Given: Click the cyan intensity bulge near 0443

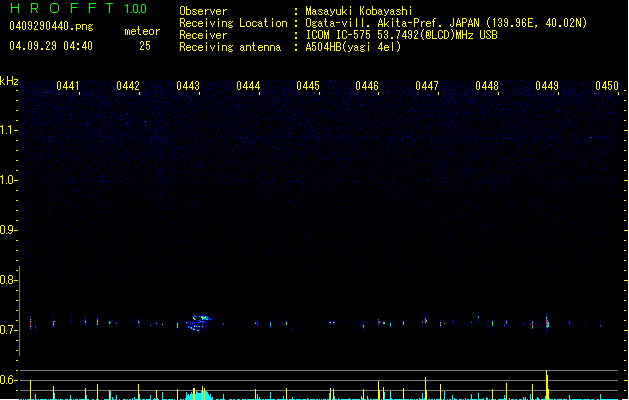Looking at the screenshot, I should tap(199, 394).
